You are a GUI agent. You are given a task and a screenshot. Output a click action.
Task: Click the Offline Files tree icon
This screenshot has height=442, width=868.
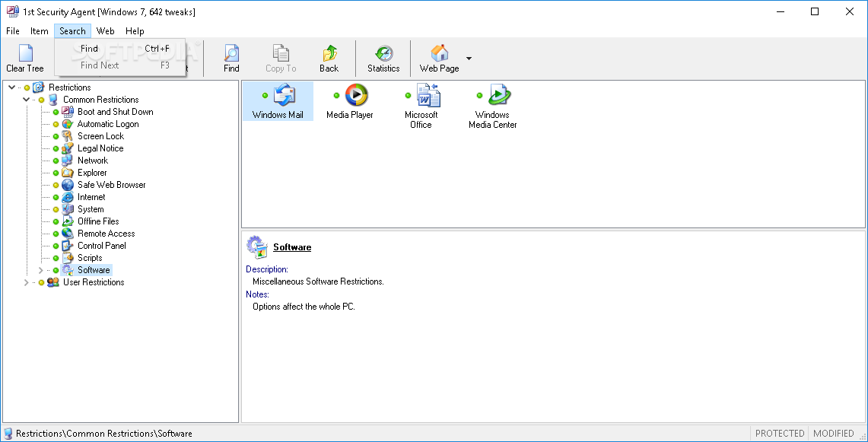point(68,221)
